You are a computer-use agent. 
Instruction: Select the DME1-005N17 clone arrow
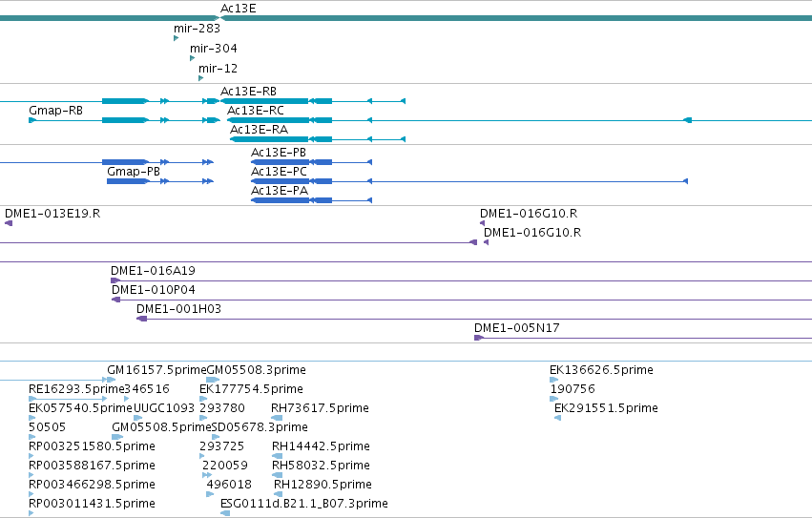[478, 338]
